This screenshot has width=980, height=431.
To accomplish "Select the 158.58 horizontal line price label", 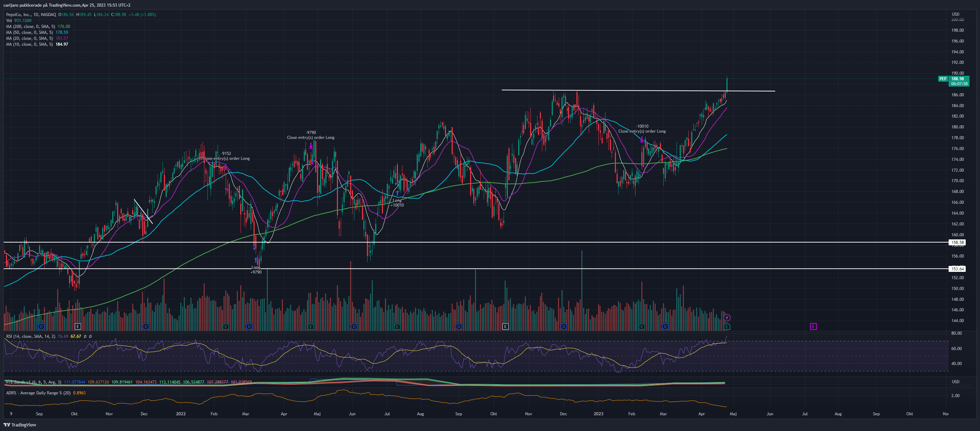I will click(957, 242).
